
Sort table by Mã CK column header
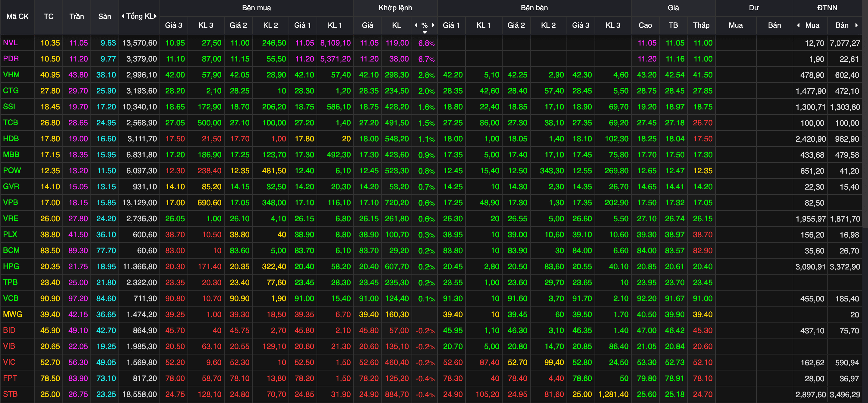pos(17,17)
